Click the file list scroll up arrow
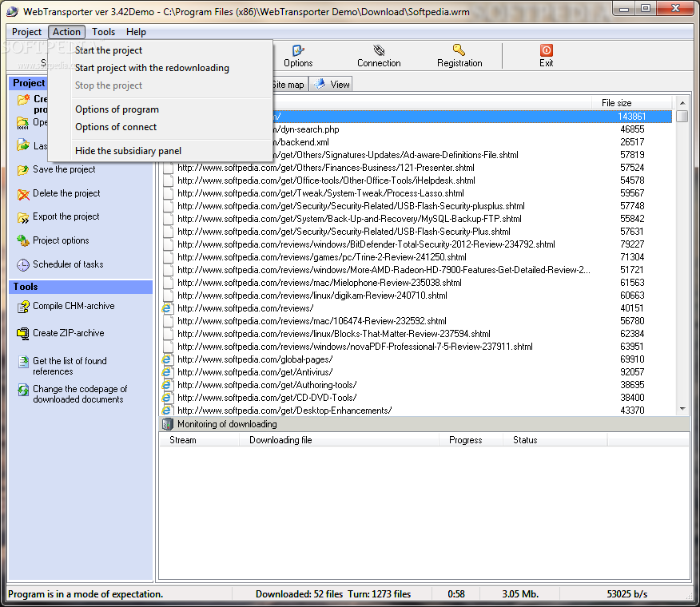Screen dimensions: 700x607 [682, 103]
